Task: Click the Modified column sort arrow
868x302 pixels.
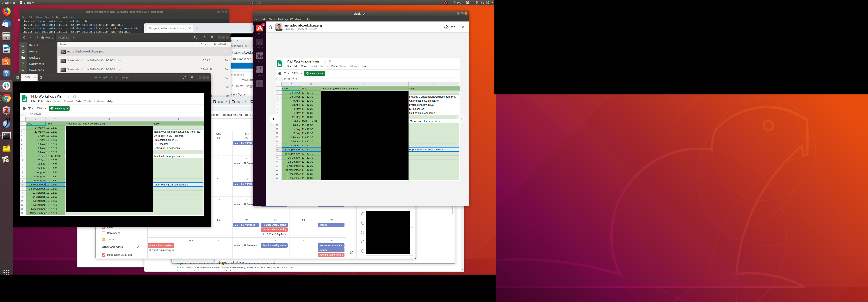Action: click(x=228, y=45)
